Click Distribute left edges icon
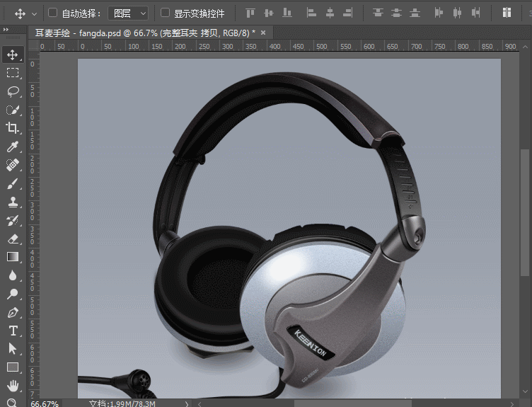This screenshot has width=532, height=407. pos(439,13)
